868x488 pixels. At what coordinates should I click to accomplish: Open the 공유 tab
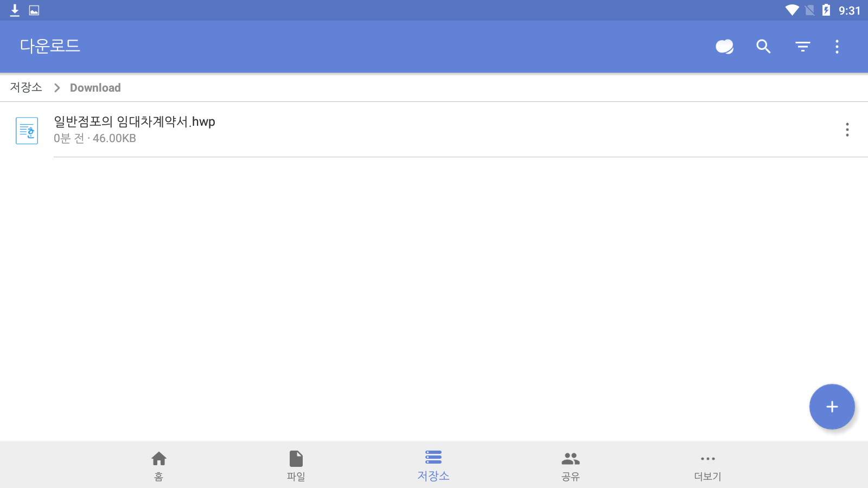pyautogui.click(x=571, y=466)
